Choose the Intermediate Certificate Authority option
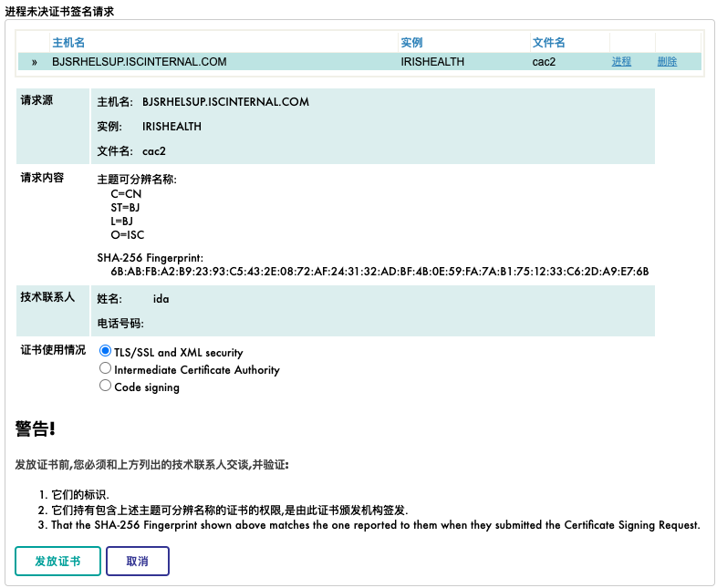This screenshot has width=717, height=588. click(105, 369)
